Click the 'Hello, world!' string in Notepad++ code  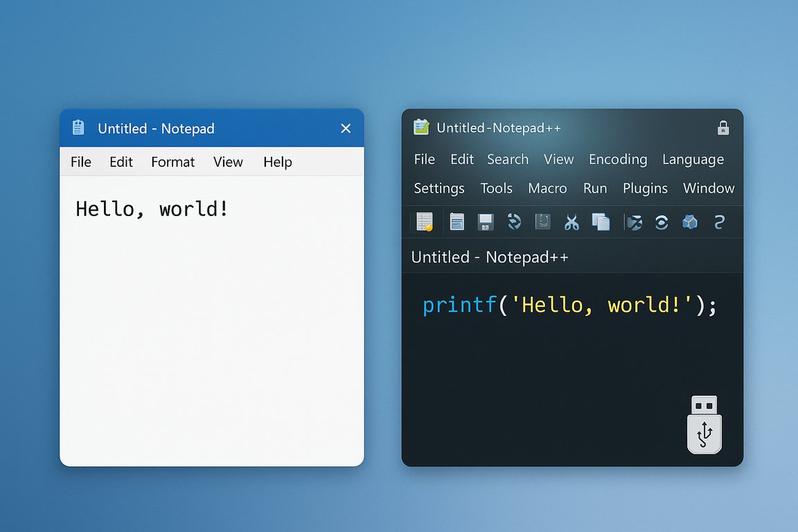point(601,305)
